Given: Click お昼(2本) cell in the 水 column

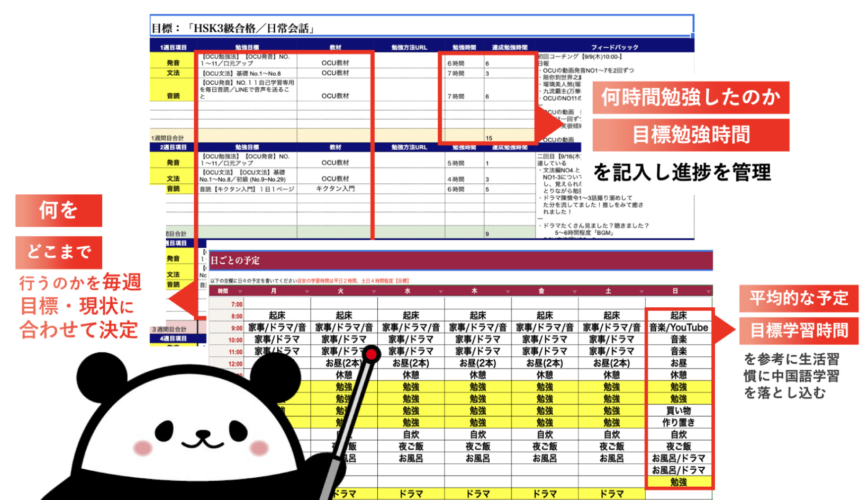Looking at the screenshot, I should (411, 363).
